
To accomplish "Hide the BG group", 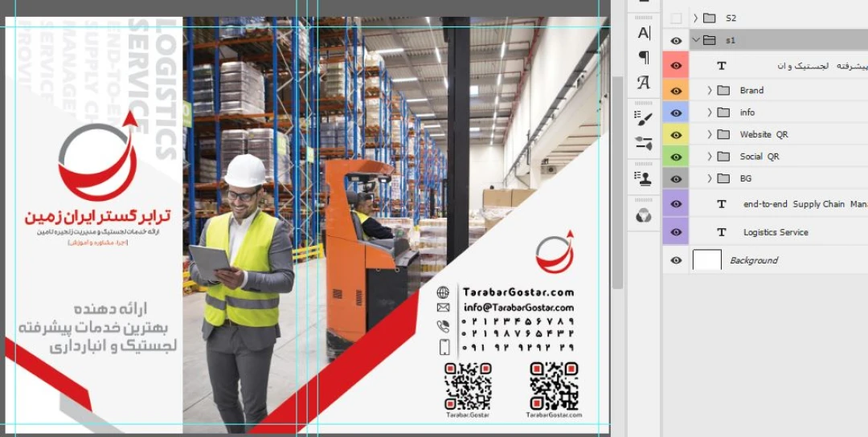I will point(676,179).
